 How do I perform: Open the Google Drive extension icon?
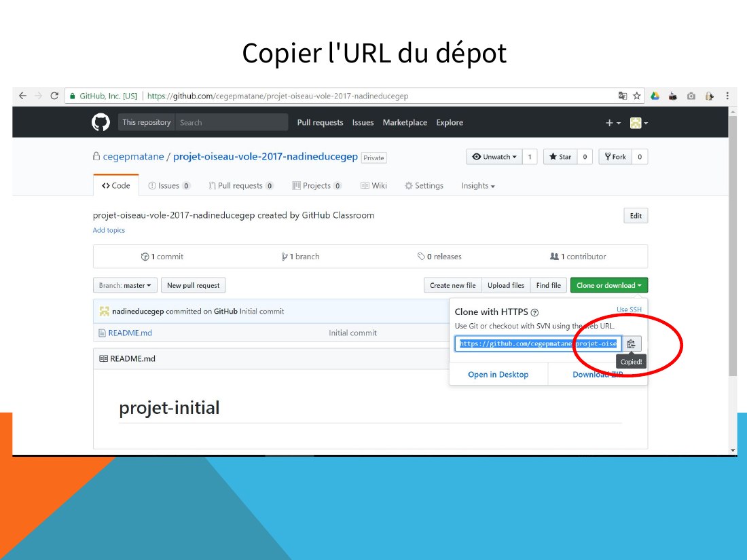[x=655, y=96]
